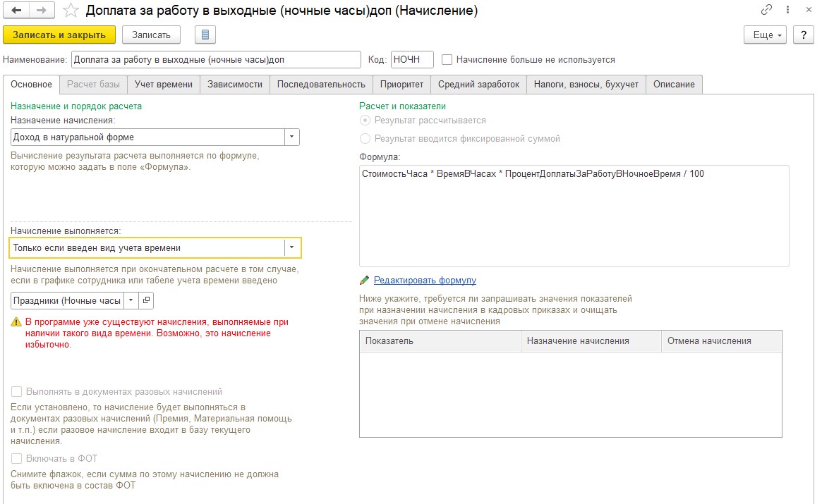Open the help question mark button
The image size is (822, 504).
(803, 35)
